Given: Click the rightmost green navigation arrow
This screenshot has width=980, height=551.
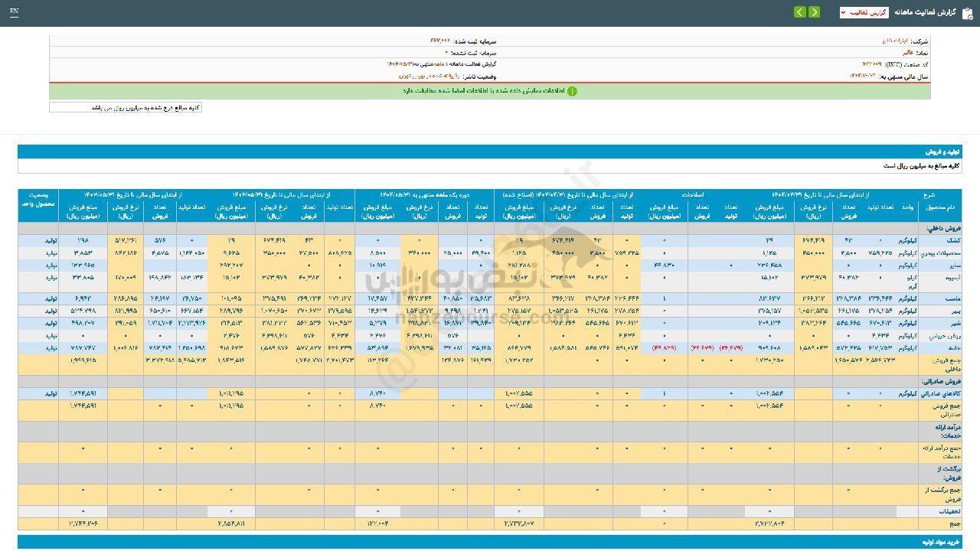Looking at the screenshot, I should pos(814,12).
